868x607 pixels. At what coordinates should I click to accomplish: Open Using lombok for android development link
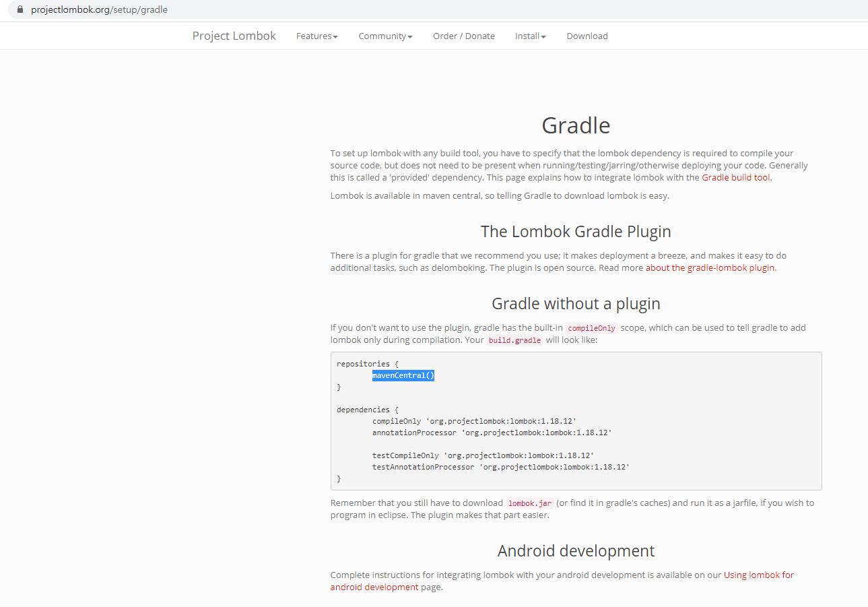[562, 581]
